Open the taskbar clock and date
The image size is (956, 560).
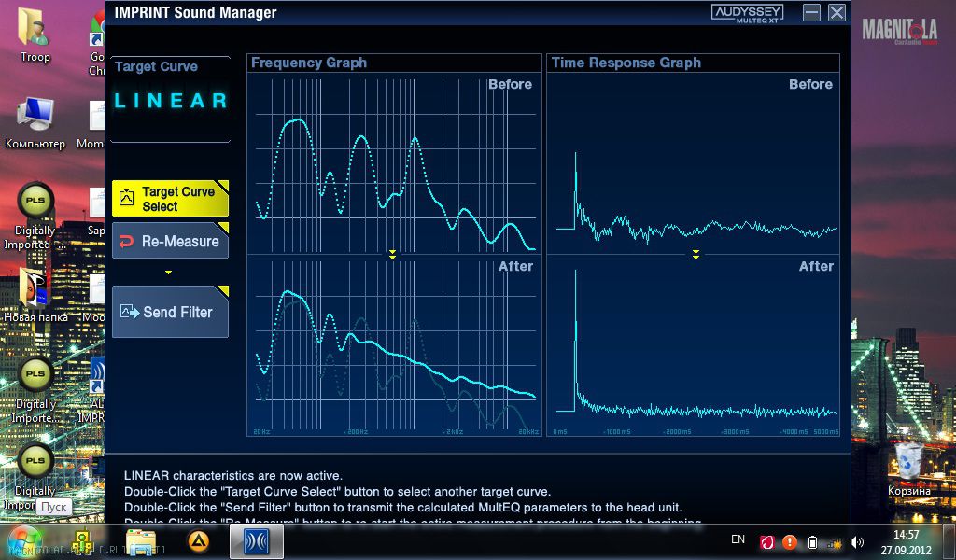[x=906, y=541]
